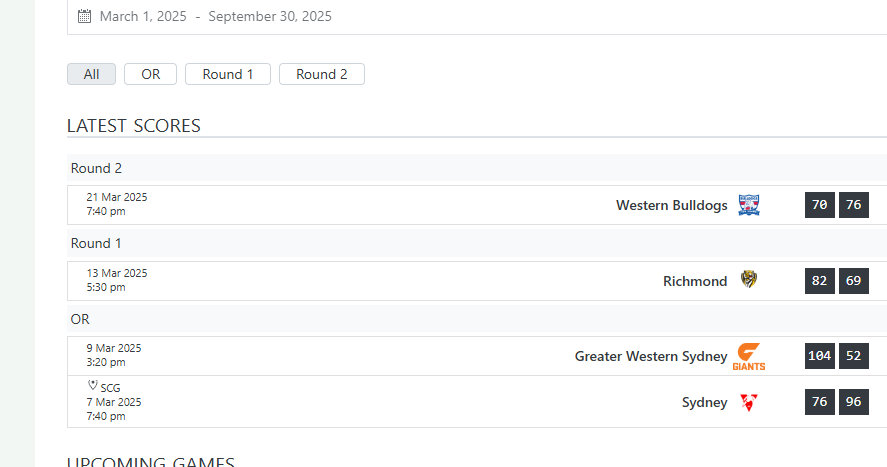Click the Richmond tiger team logo
The width and height of the screenshot is (887, 467).
[x=749, y=280]
